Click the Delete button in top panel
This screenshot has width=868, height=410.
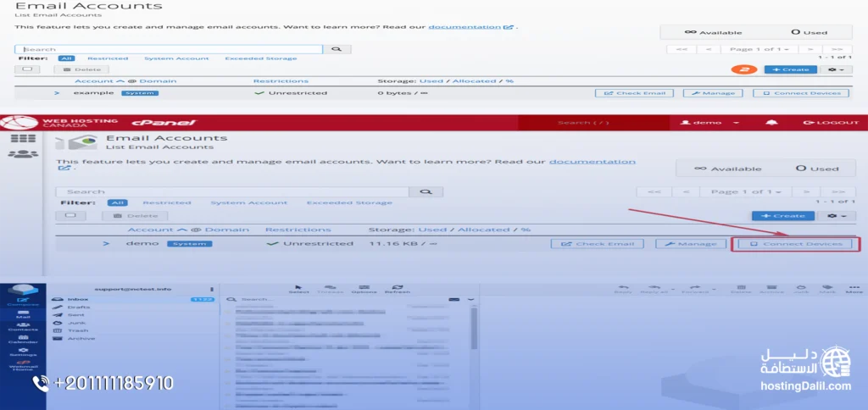[x=81, y=69]
